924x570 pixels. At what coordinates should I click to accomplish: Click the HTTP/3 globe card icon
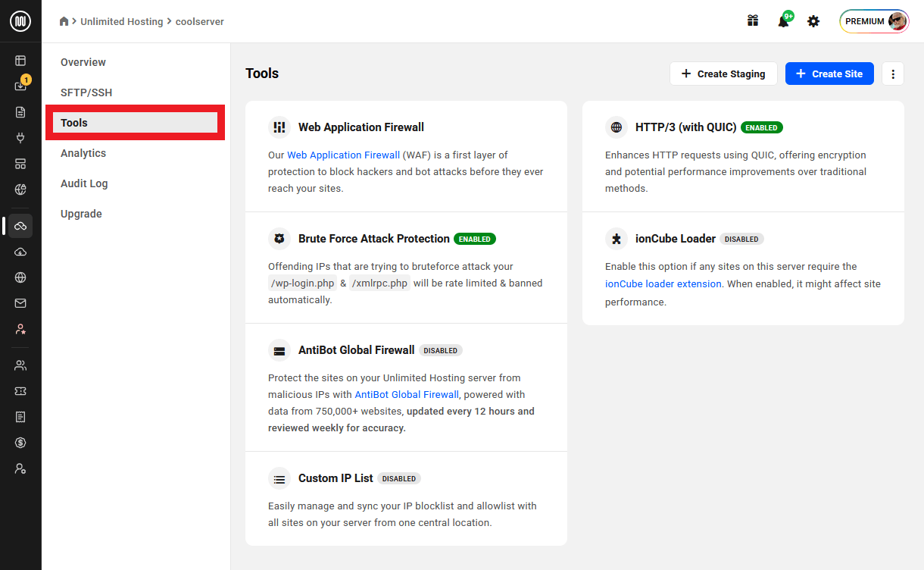(x=617, y=127)
